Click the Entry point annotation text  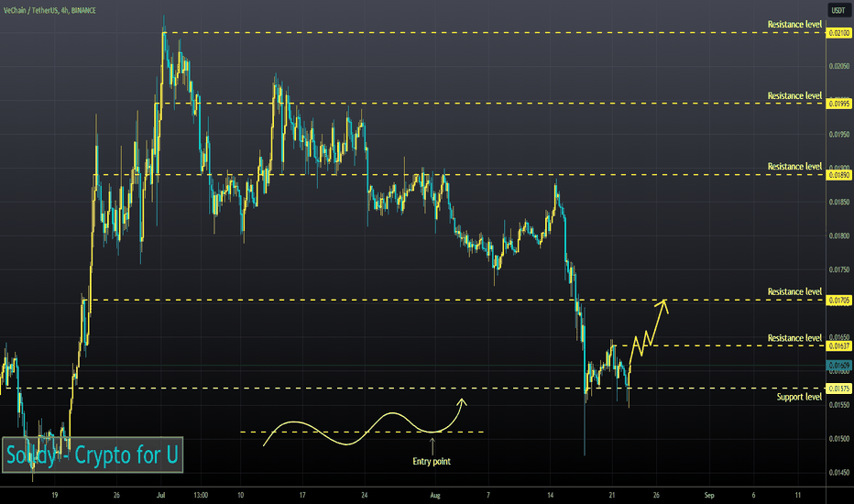pyautogui.click(x=432, y=462)
